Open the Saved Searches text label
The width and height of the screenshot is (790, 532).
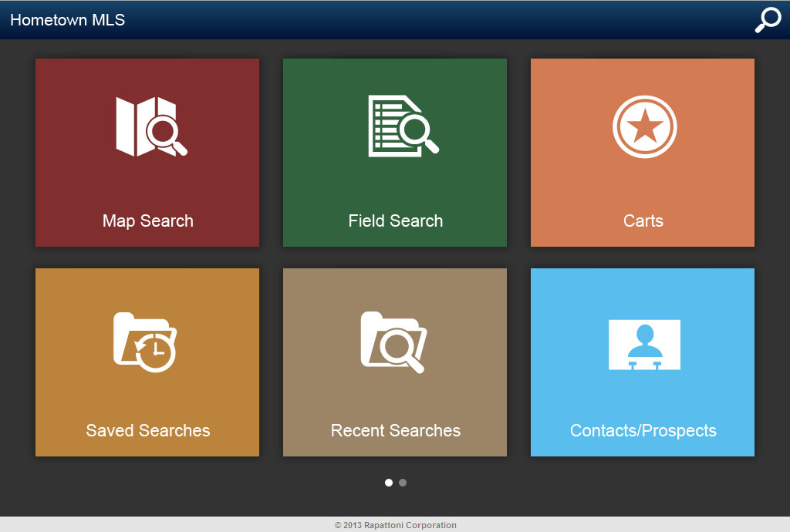coord(147,431)
